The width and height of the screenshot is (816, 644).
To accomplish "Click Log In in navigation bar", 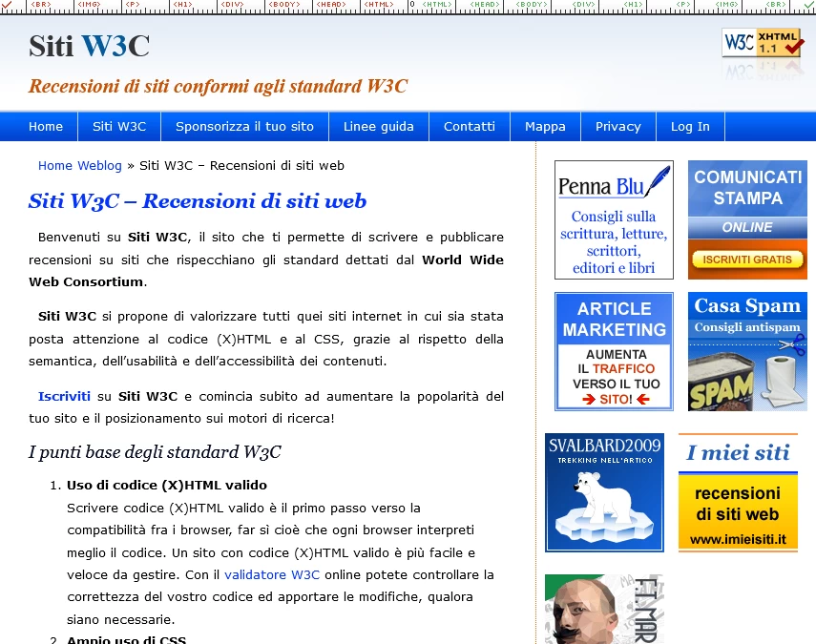I will [x=690, y=126].
